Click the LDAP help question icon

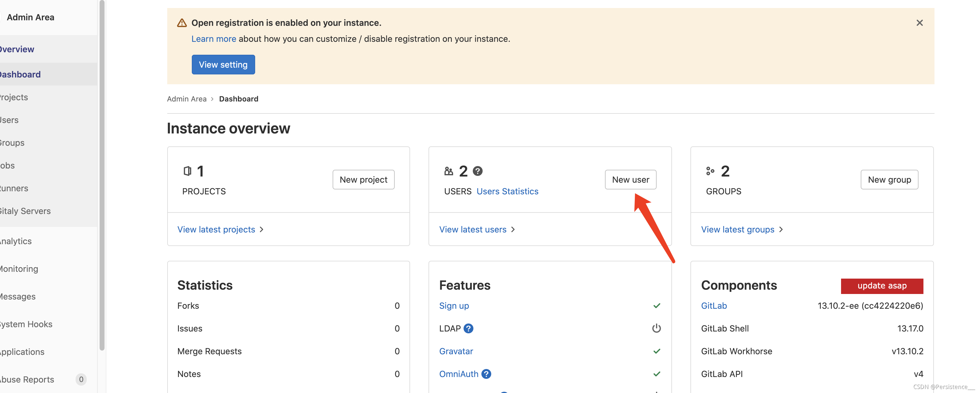click(x=468, y=328)
